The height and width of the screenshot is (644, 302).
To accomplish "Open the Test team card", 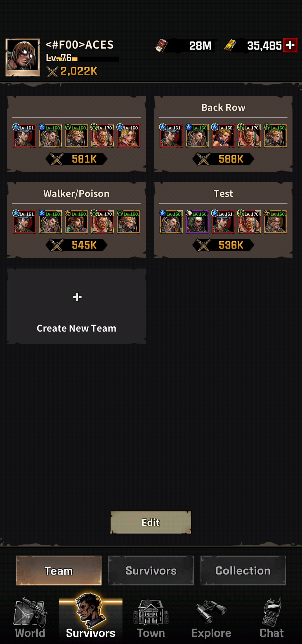I will 223,220.
